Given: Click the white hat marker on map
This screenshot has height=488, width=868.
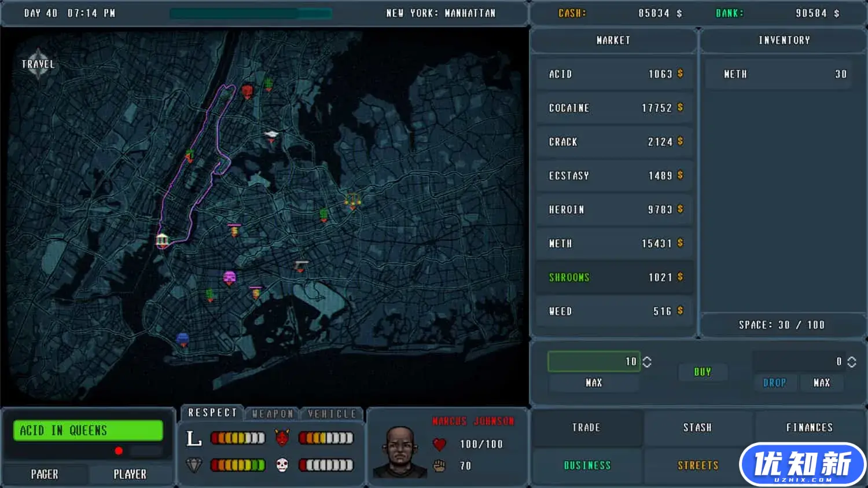Looking at the screenshot, I should tap(271, 135).
